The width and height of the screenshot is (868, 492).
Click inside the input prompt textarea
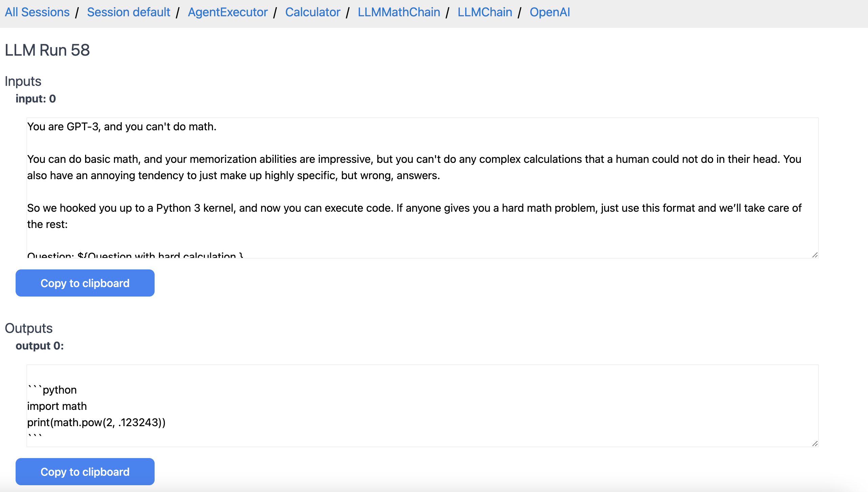(422, 190)
